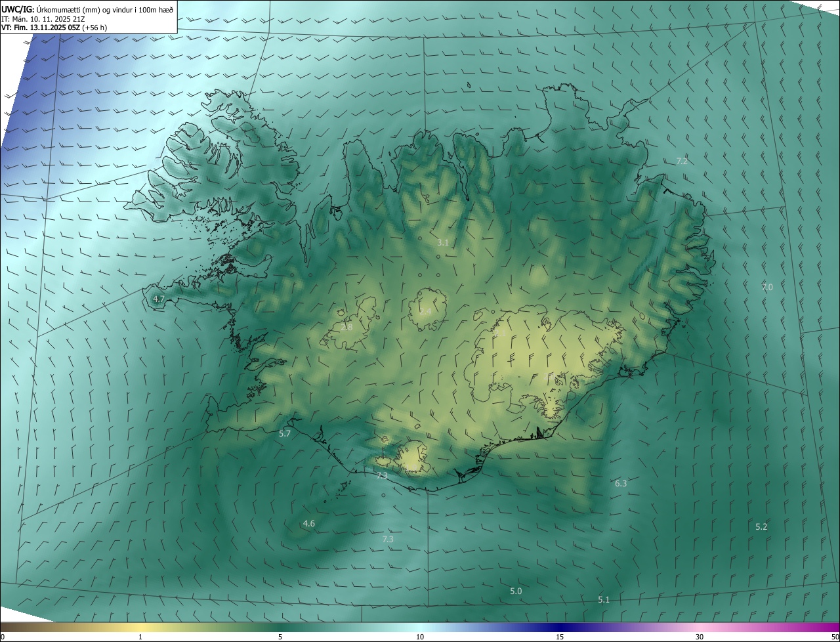The height and width of the screenshot is (642, 840).
Task: Click the "7.2" value label on the map
Action: pyautogui.click(x=682, y=161)
